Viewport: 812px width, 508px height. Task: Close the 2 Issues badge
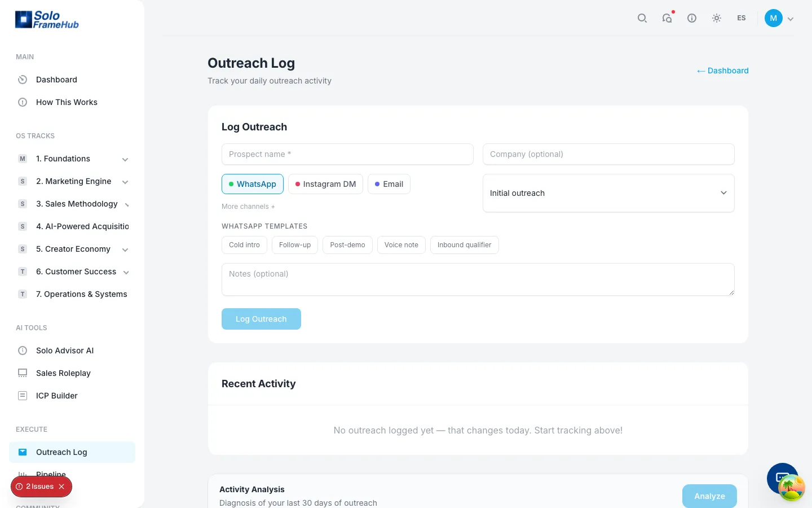(61, 487)
